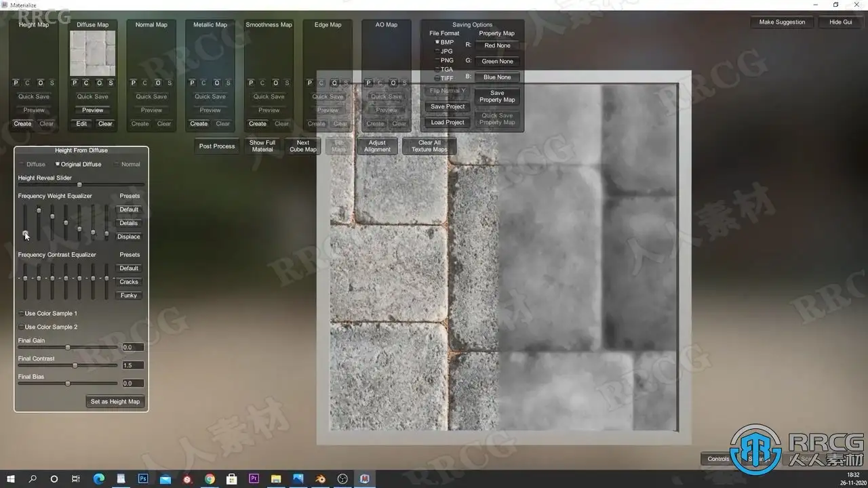
Task: Select the JPG file format
Action: coord(444,52)
